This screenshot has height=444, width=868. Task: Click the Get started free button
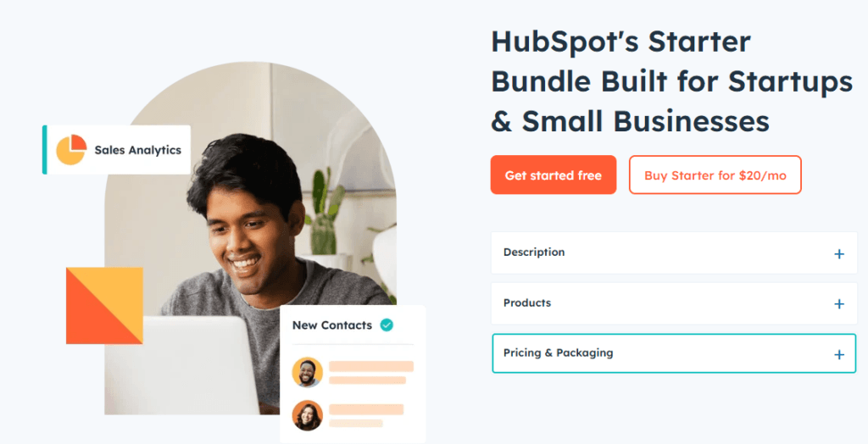(x=553, y=175)
